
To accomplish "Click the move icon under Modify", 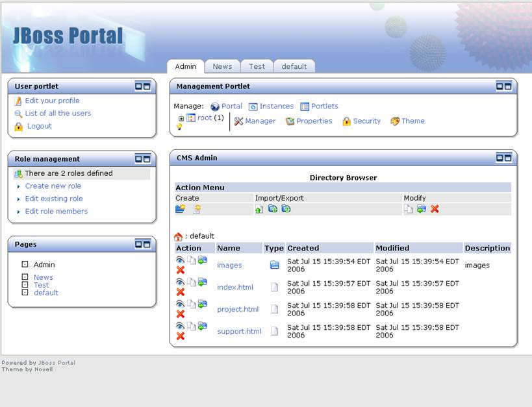I will (422, 209).
